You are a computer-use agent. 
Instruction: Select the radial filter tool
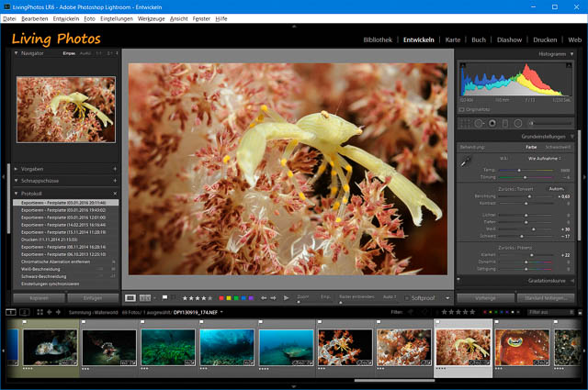pyautogui.click(x=518, y=123)
